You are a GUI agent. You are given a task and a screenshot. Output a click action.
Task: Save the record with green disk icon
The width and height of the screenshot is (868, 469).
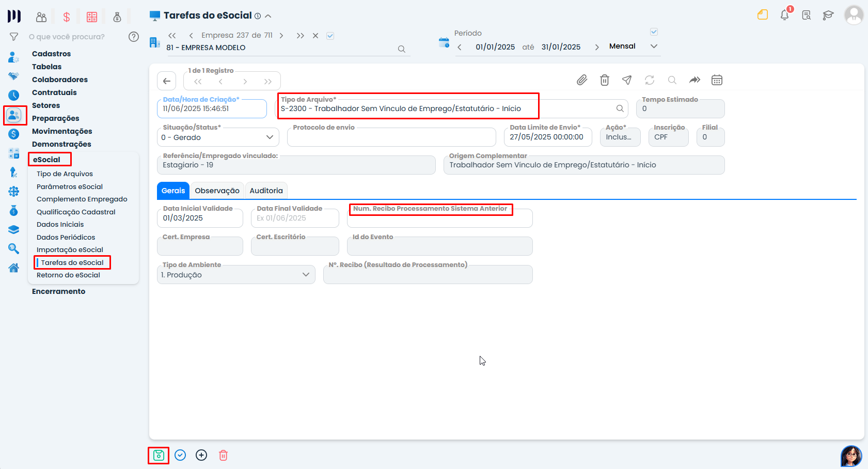tap(159, 455)
